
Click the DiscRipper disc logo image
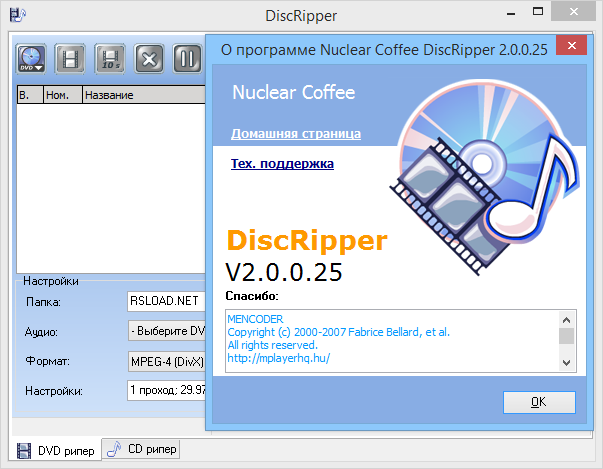pos(485,177)
